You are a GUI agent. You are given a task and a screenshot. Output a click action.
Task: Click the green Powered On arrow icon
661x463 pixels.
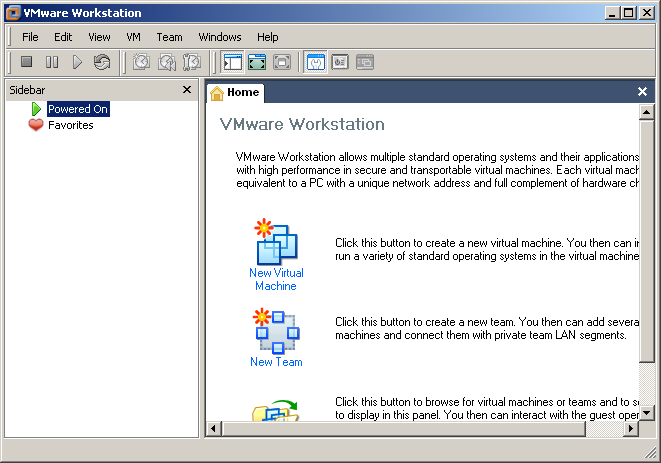pos(36,109)
